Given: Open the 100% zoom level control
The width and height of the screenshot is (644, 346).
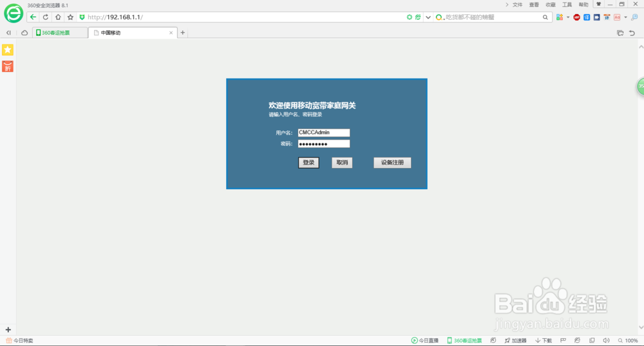Looking at the screenshot, I should [x=628, y=340].
